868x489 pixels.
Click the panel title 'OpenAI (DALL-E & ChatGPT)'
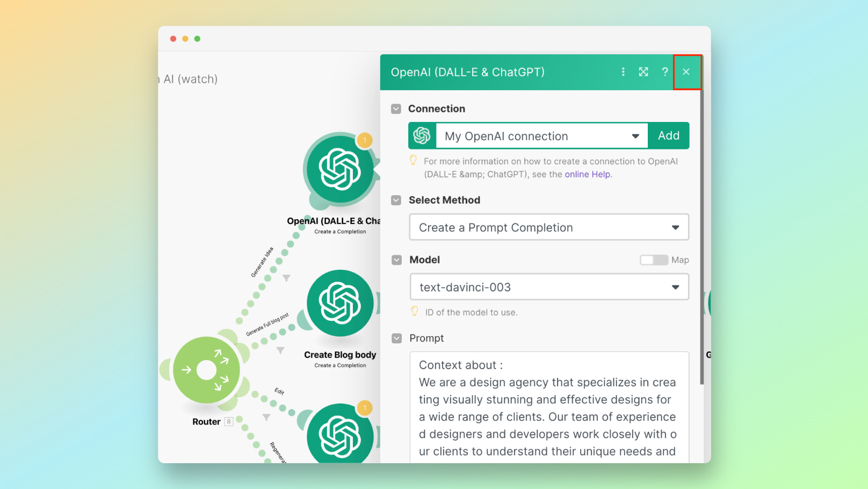[x=468, y=72]
